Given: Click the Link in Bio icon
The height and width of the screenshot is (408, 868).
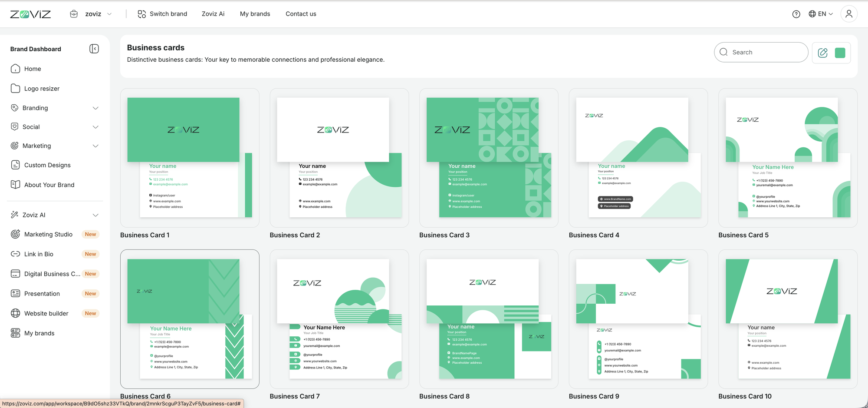Looking at the screenshot, I should (x=15, y=254).
